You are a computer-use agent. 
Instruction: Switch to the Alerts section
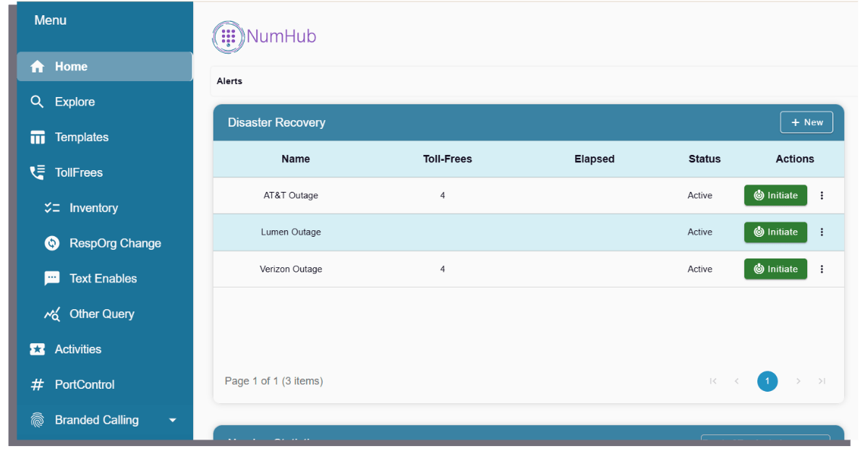point(229,81)
